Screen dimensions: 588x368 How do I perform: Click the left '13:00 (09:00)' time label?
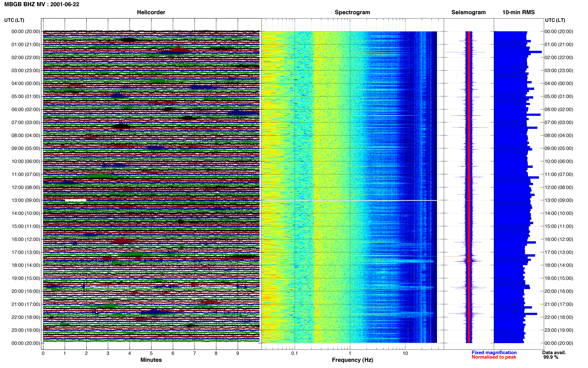click(x=26, y=200)
